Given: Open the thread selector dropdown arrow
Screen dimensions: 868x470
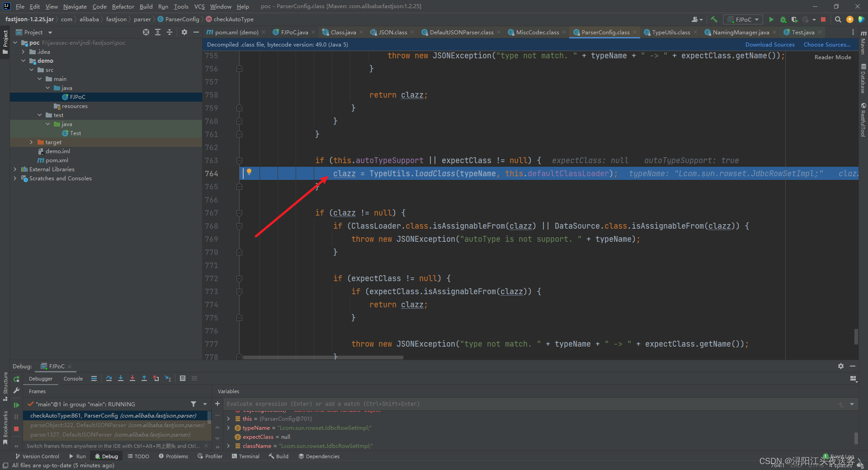Looking at the screenshot, I should 205,404.
